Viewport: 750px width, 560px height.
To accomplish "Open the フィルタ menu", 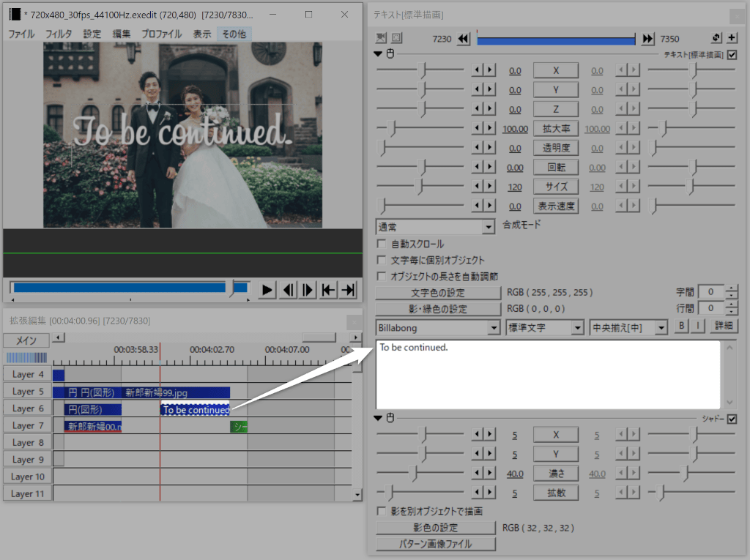I will click(59, 34).
